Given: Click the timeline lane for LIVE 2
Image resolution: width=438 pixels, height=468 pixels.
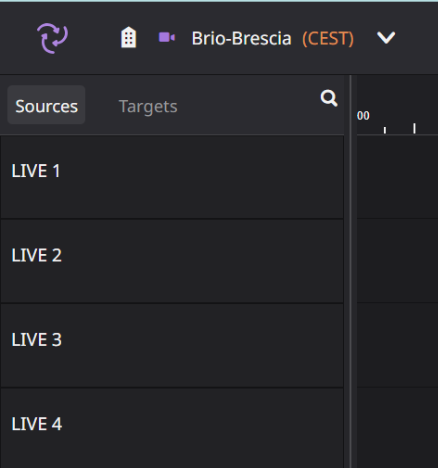Looking at the screenshot, I should (397, 261).
